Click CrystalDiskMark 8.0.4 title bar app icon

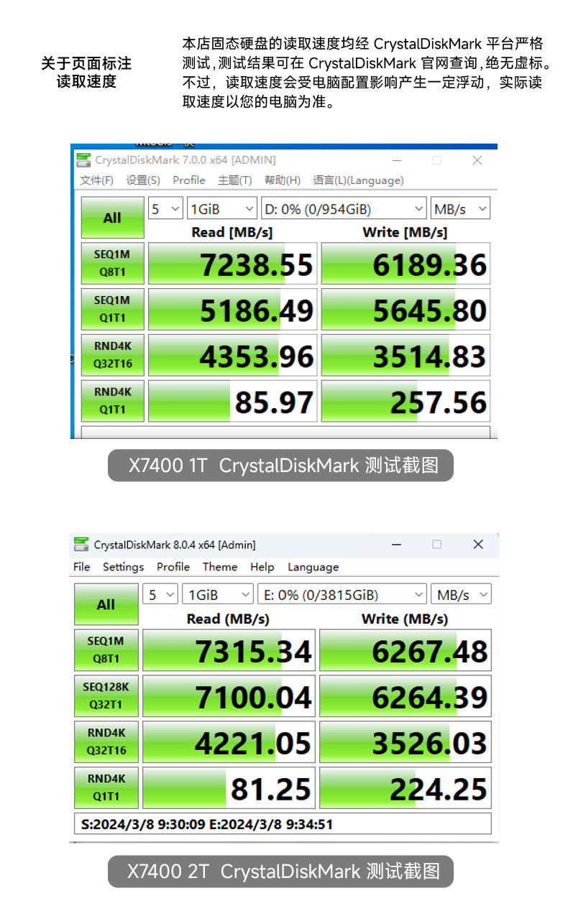coord(83,545)
